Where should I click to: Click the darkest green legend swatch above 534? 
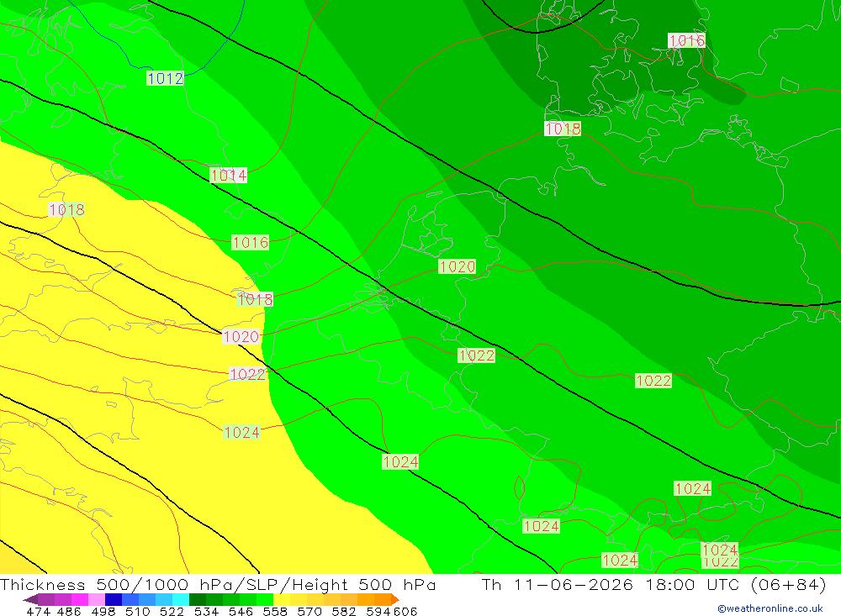click(198, 599)
